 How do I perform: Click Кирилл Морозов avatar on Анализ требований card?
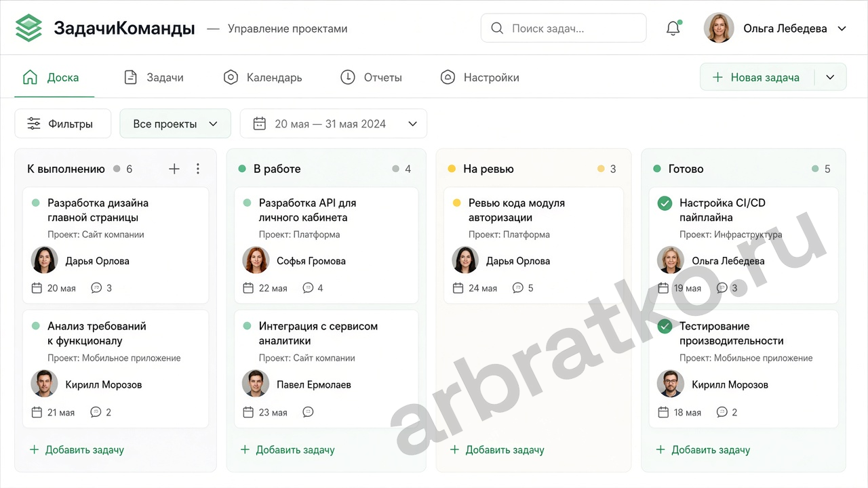(45, 384)
